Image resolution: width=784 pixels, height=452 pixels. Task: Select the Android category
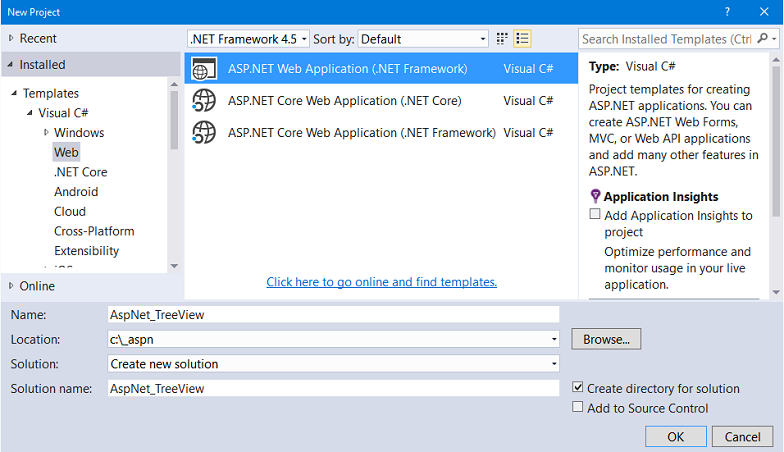click(x=76, y=192)
